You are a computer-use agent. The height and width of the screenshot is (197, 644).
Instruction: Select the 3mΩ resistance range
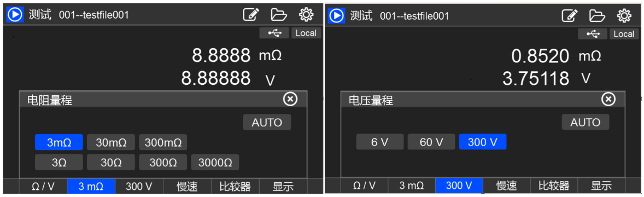click(x=59, y=142)
